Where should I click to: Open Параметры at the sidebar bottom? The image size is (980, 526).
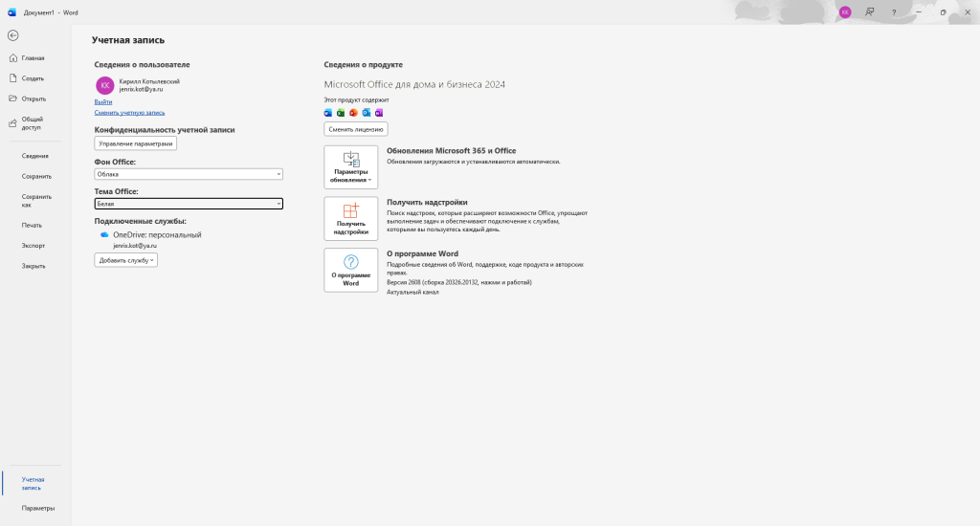coord(37,508)
